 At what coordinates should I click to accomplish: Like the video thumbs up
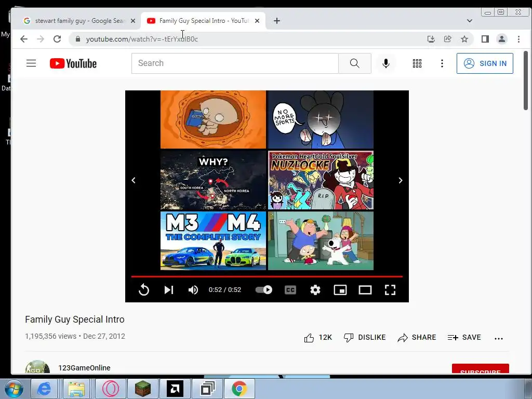[318, 338]
